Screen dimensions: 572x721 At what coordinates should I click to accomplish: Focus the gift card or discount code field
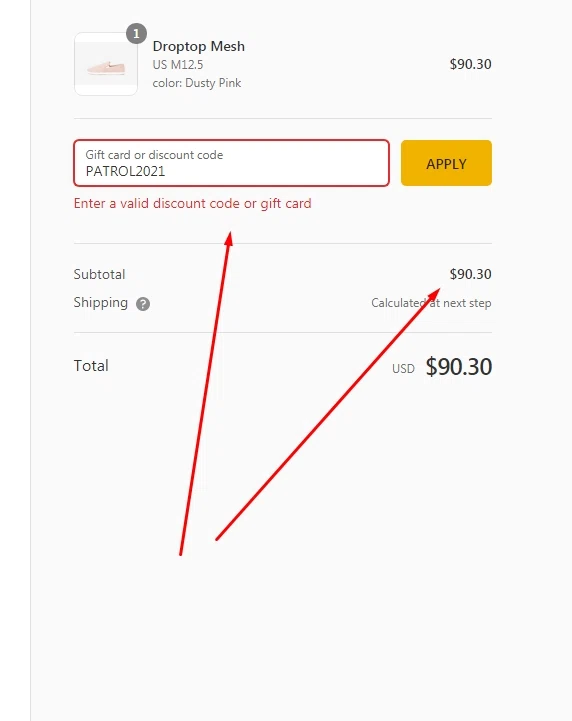coord(231,163)
